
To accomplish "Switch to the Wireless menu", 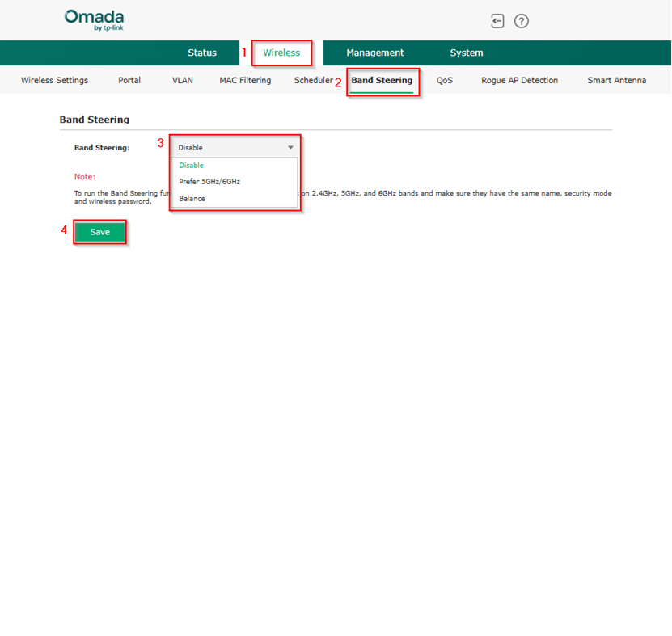I will pyautogui.click(x=281, y=53).
